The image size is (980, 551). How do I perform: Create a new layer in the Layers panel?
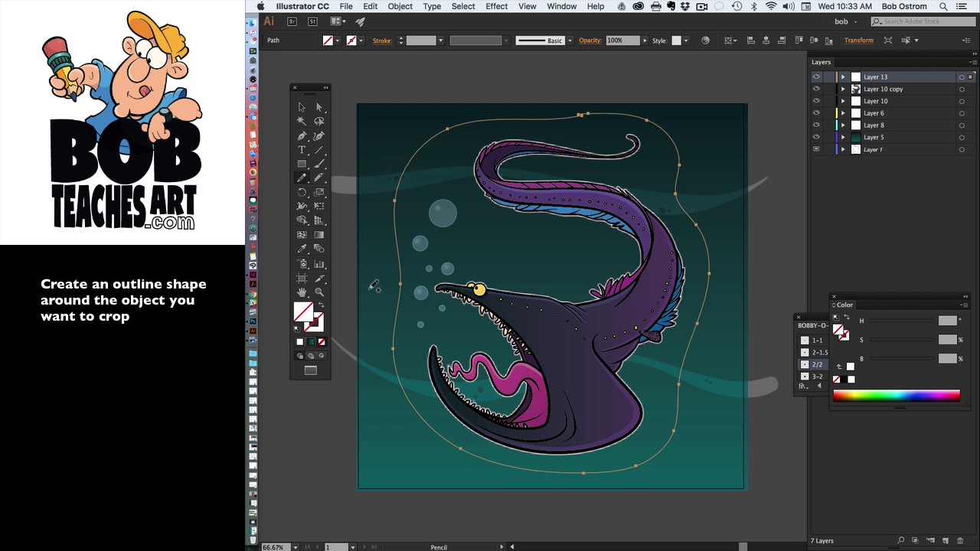pyautogui.click(x=946, y=540)
